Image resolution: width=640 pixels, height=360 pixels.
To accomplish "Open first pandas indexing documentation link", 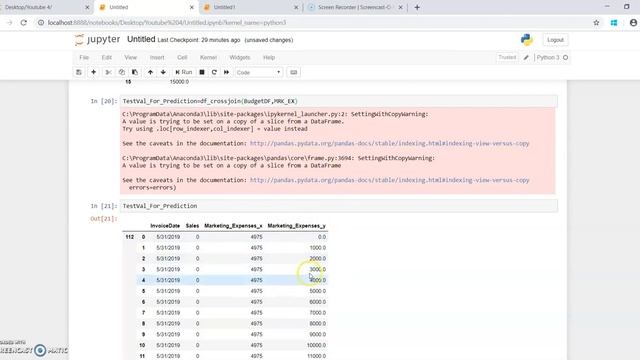I will [389, 143].
